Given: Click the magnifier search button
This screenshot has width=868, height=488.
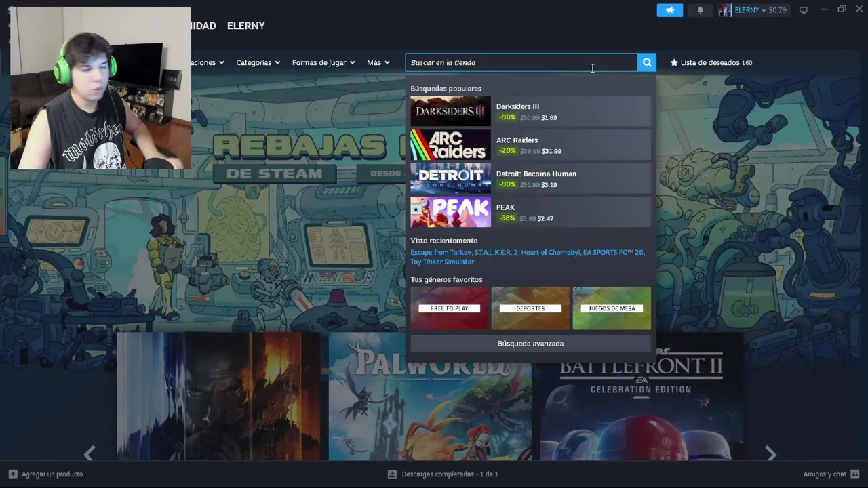Looking at the screenshot, I should coord(647,62).
